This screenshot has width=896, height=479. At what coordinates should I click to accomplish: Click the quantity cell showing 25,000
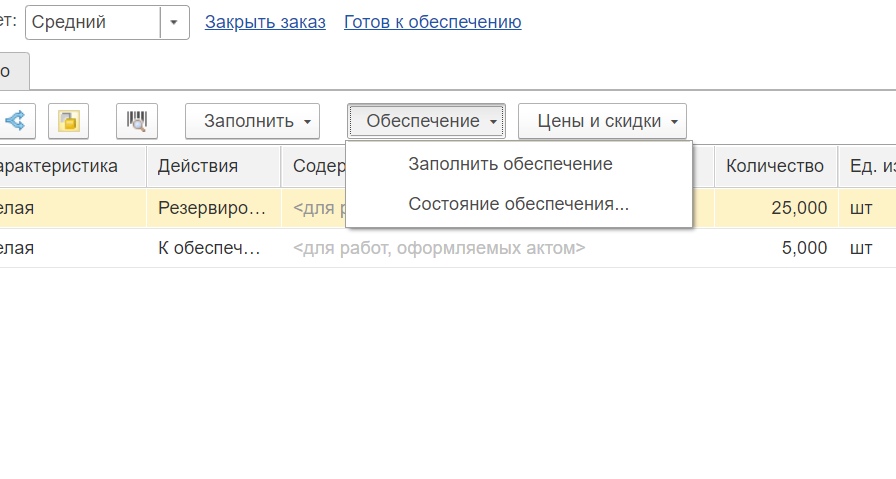point(775,208)
